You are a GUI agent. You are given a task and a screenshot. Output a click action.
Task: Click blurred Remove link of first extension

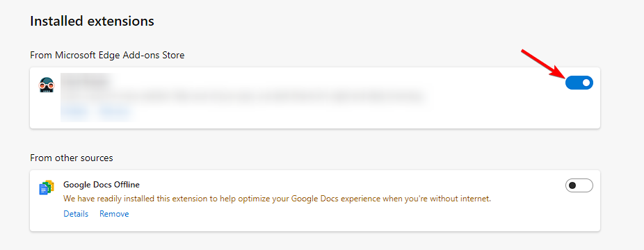[x=114, y=111]
